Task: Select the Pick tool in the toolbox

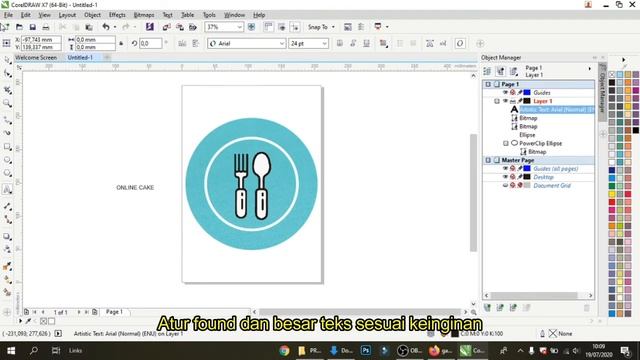Action: [7, 60]
